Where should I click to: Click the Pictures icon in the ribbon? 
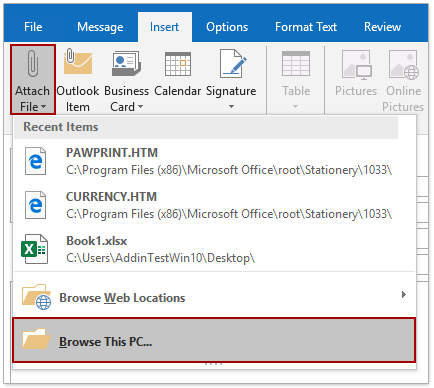356,64
